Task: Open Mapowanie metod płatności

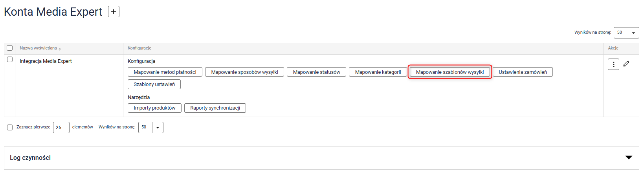Action: click(165, 72)
